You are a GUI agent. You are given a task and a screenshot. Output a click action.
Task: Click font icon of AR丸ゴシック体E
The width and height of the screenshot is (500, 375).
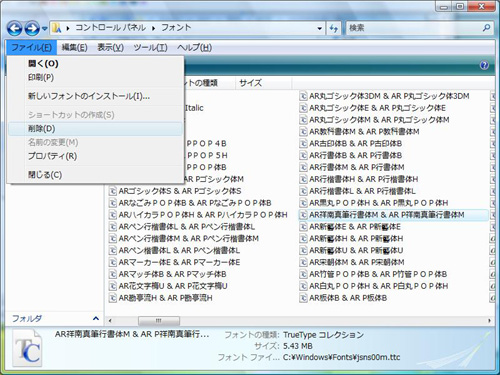(x=303, y=108)
